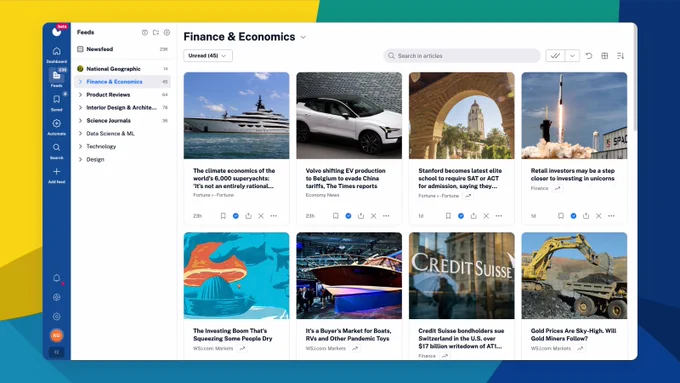Dismiss the Volvo article with X

coord(373,216)
